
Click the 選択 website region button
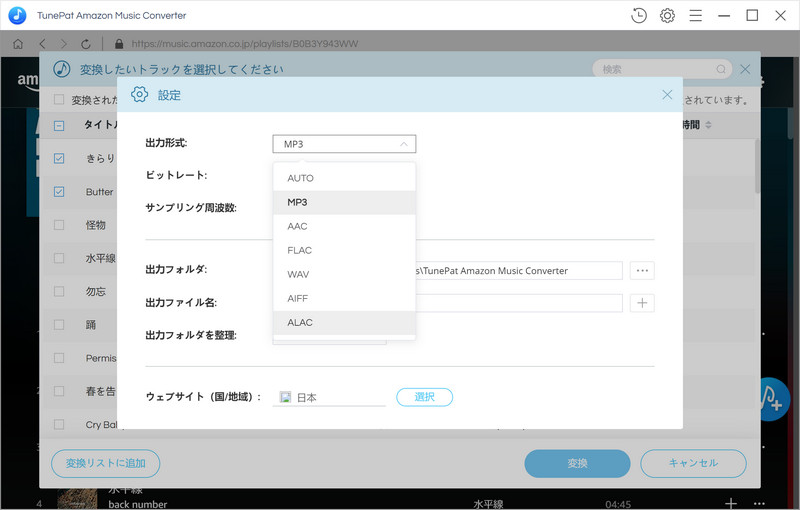coord(424,397)
